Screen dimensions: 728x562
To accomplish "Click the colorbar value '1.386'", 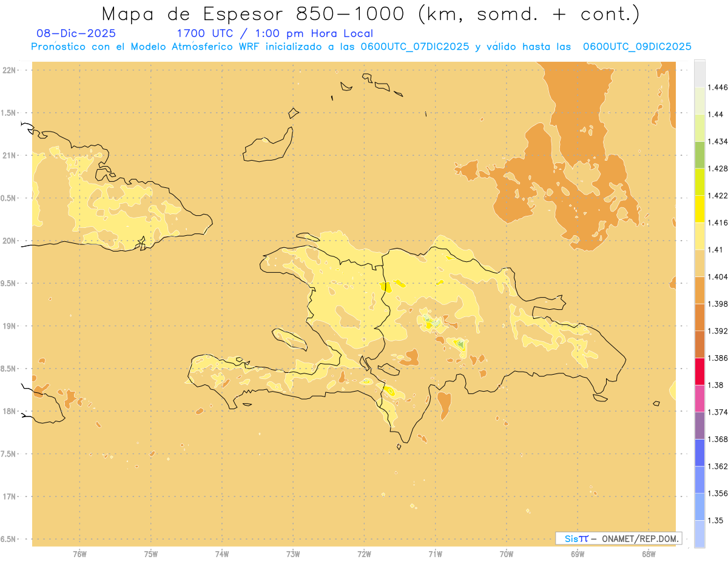I will (718, 358).
